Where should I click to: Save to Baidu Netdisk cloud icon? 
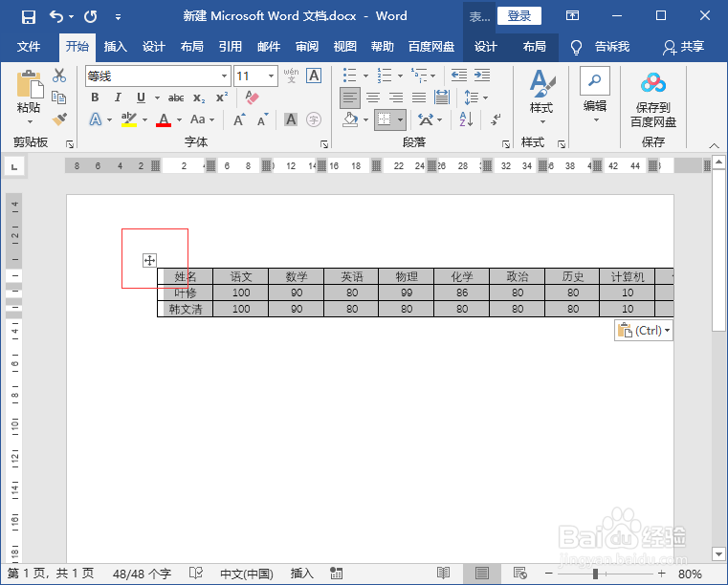click(653, 83)
